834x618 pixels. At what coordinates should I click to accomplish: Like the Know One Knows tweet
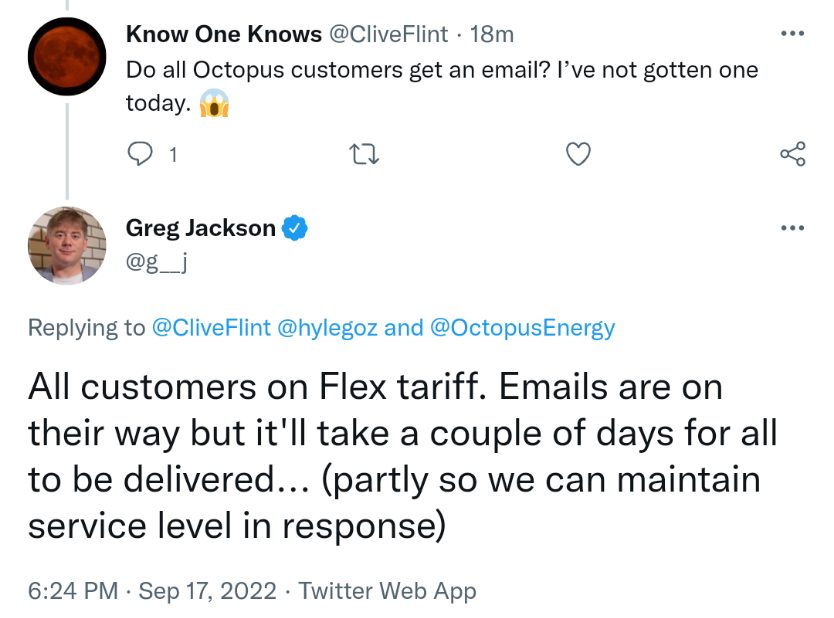point(578,154)
